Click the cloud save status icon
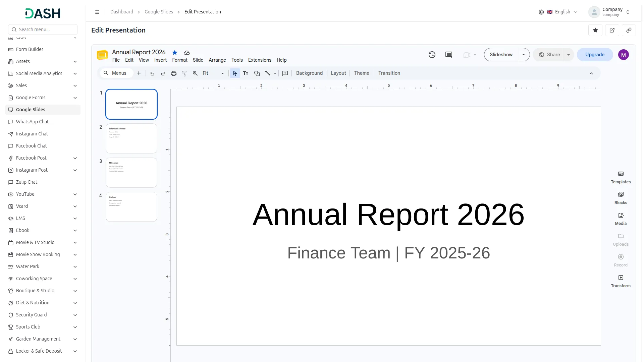 187,53
